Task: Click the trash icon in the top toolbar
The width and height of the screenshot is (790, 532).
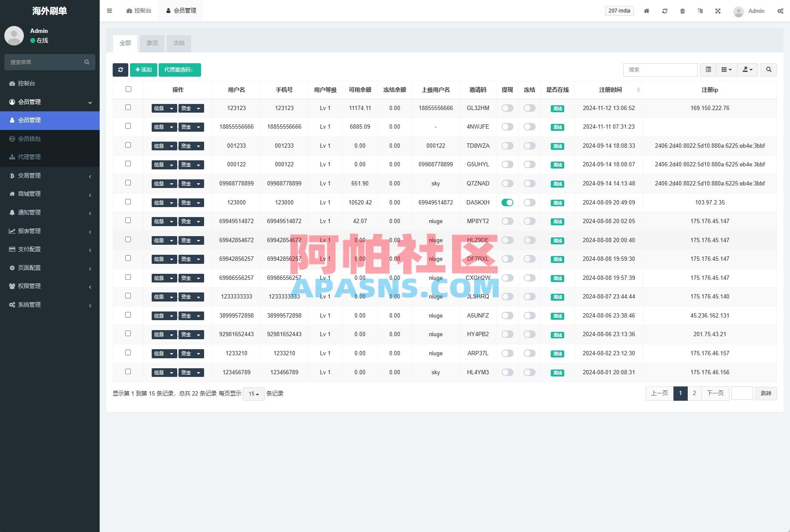Action: 683,11
